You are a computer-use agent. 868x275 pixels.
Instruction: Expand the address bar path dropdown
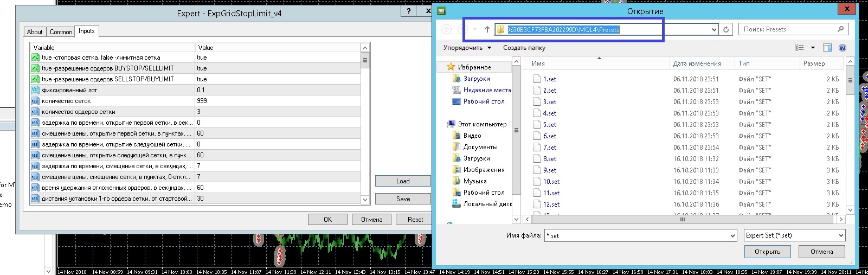coord(713,30)
